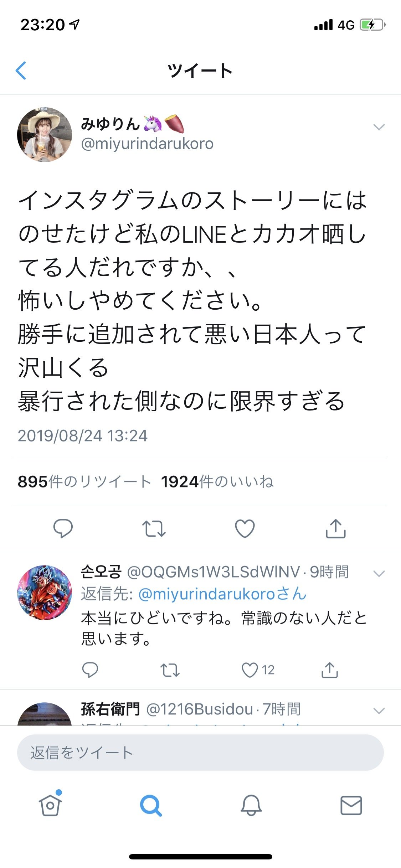Like 손오공's reply showing 12 likes

258,670
